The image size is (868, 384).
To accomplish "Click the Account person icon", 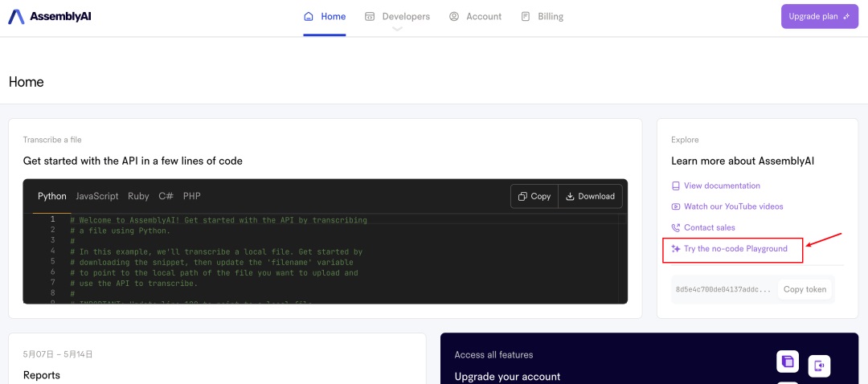I will (454, 17).
